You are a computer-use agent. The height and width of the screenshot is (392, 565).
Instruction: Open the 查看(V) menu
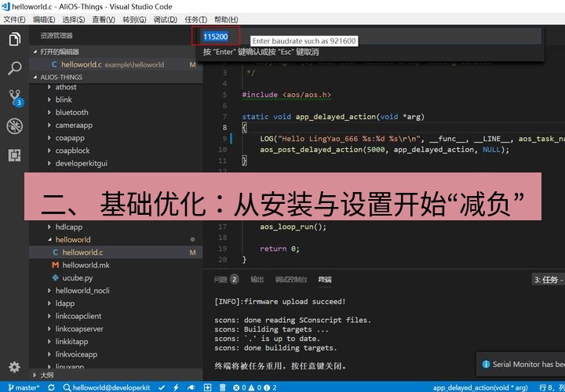(104, 20)
